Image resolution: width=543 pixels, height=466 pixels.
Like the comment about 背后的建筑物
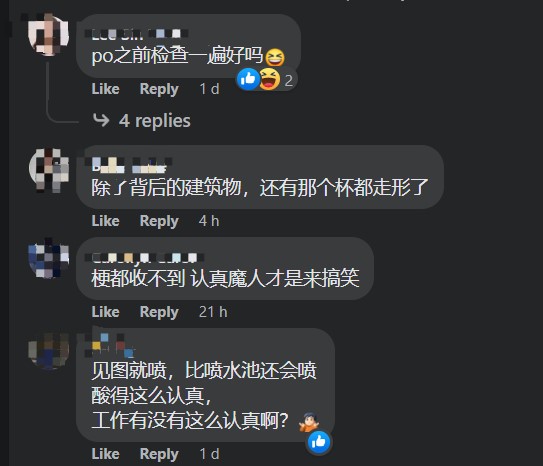click(x=105, y=221)
